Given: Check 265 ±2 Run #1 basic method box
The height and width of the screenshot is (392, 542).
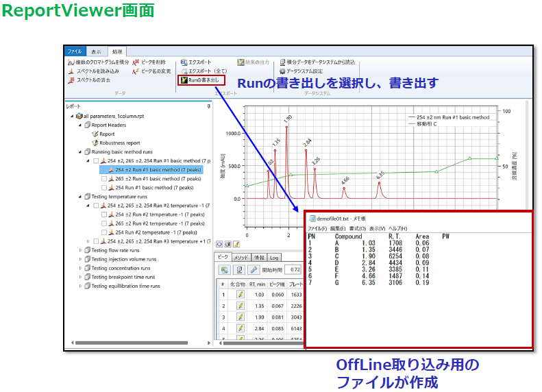Looking at the screenshot, I should click(104, 179).
